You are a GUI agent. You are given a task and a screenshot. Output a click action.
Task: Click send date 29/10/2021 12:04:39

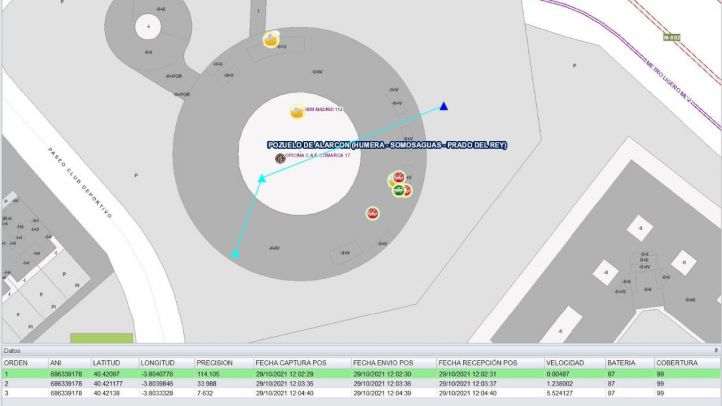(382, 393)
